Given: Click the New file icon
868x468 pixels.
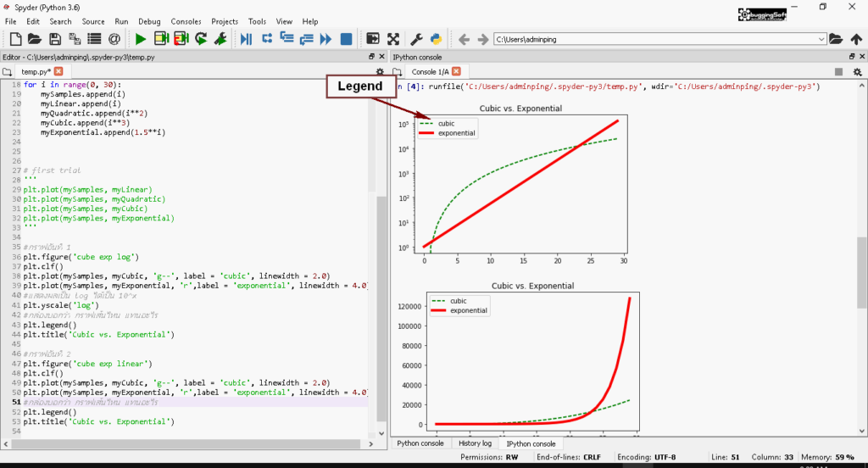Looking at the screenshot, I should pos(15,39).
